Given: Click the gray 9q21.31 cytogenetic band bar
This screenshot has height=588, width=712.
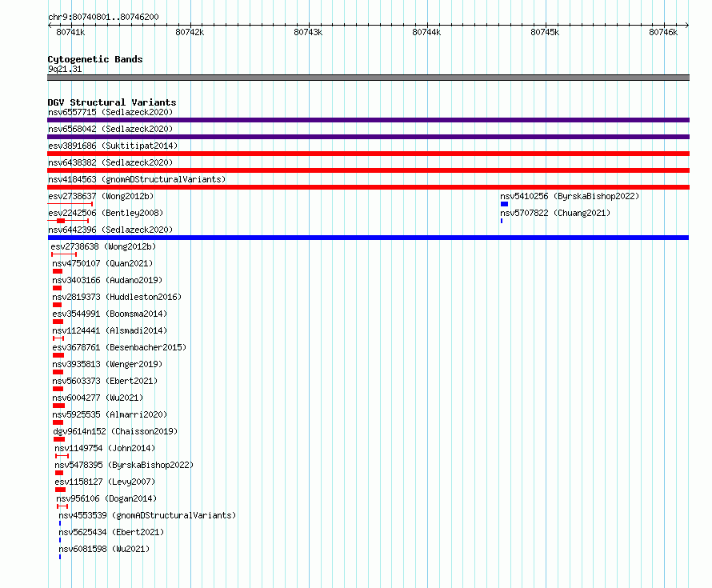Looking at the screenshot, I should pyautogui.click(x=368, y=78).
